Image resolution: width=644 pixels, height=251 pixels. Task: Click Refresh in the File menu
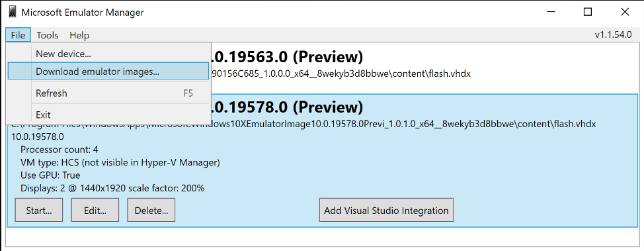(108, 93)
